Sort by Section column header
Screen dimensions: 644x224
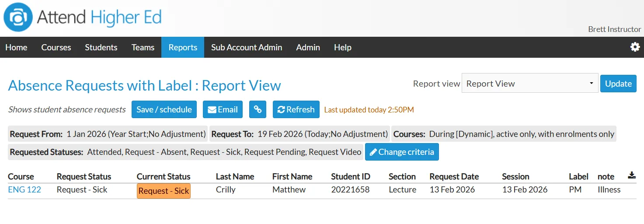click(x=402, y=177)
